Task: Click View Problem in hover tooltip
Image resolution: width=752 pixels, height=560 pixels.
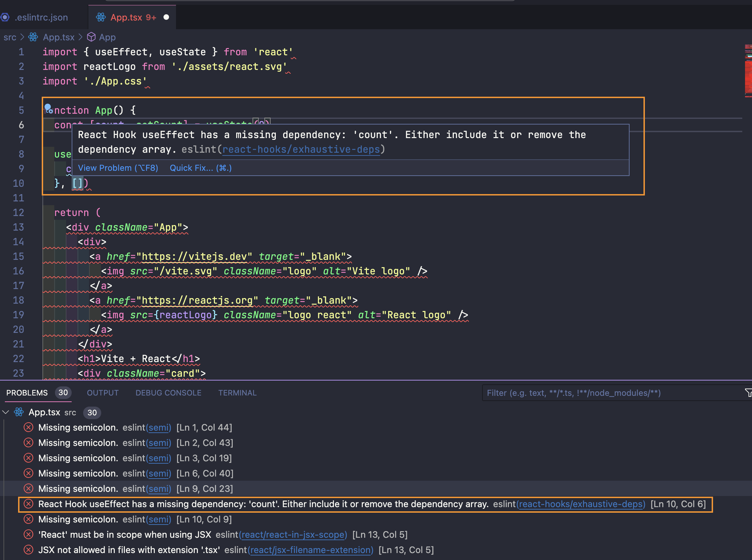Action: click(x=118, y=168)
